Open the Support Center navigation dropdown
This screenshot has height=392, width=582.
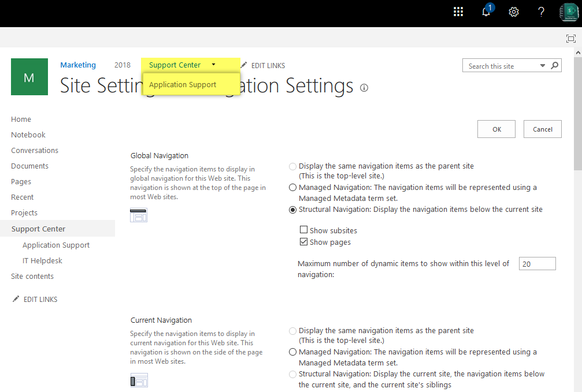click(x=213, y=65)
